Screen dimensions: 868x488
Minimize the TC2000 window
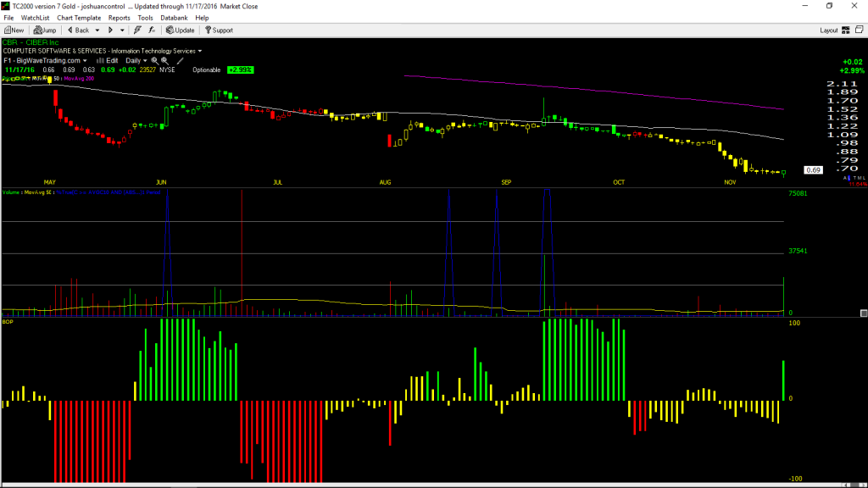(x=805, y=6)
